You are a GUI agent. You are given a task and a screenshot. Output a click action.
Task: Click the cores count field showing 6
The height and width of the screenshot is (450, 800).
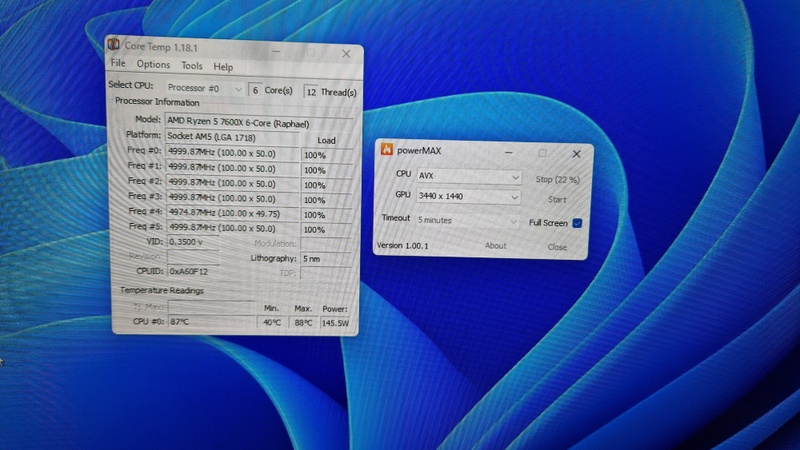point(255,90)
